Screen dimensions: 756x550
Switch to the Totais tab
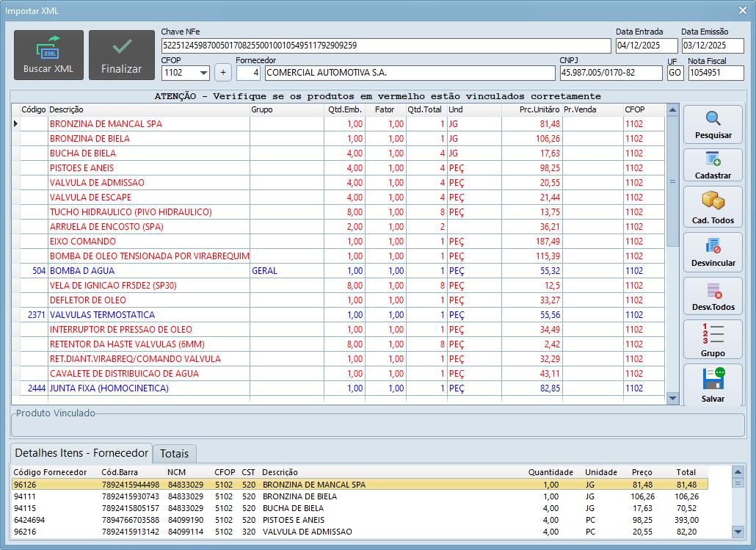coord(174,453)
